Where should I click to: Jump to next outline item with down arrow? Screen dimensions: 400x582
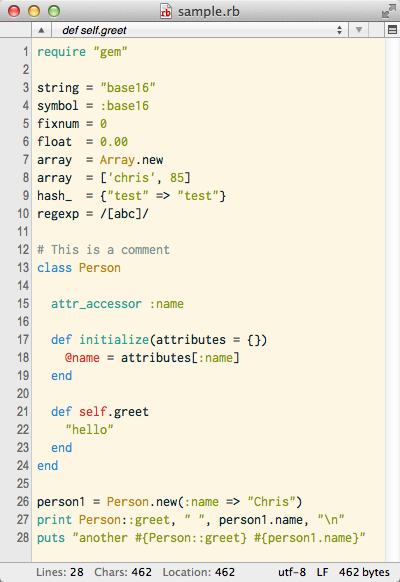pyautogui.click(x=358, y=30)
